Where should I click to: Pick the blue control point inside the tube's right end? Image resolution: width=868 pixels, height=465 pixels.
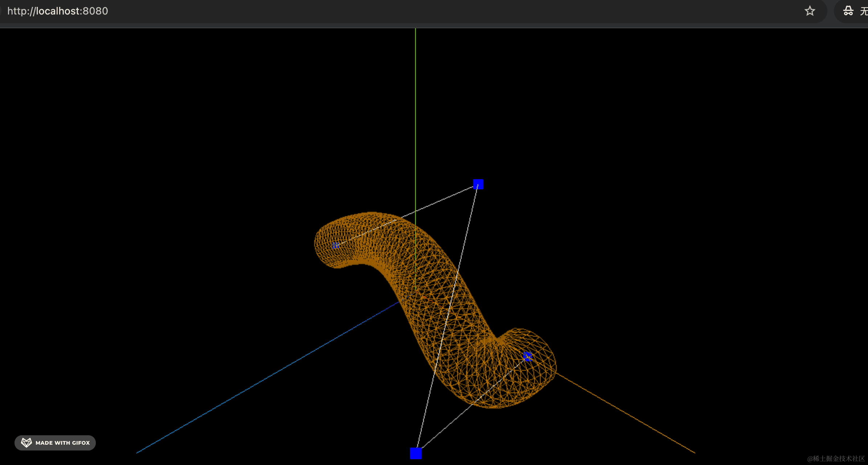click(x=528, y=357)
